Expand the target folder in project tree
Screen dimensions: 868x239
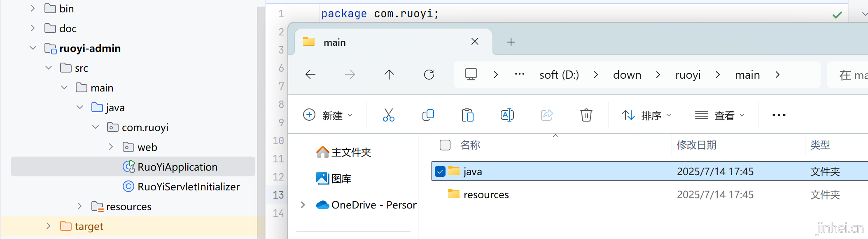point(48,226)
